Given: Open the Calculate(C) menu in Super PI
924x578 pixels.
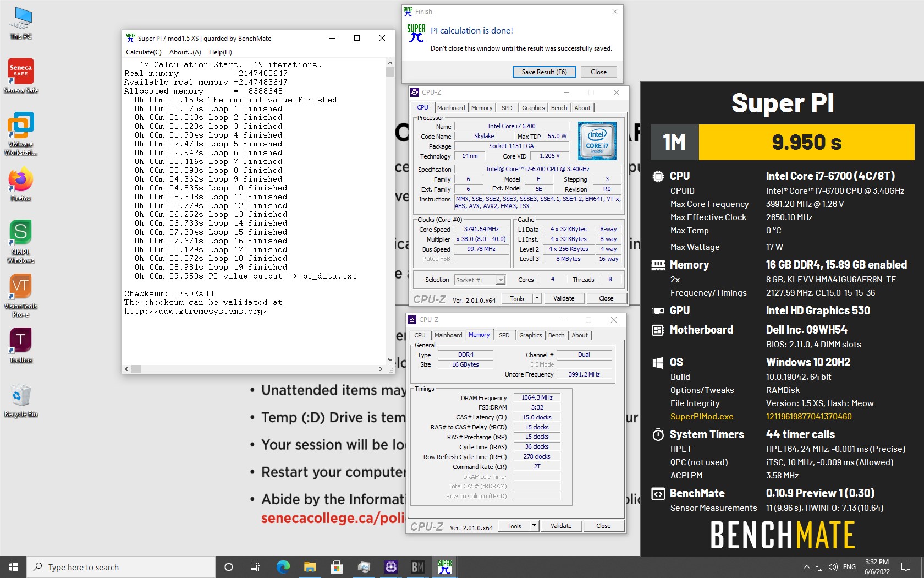Looking at the screenshot, I should [144, 52].
